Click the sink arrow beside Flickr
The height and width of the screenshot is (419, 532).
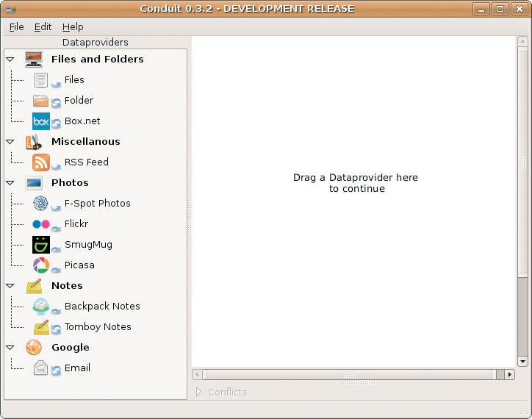coord(56,229)
